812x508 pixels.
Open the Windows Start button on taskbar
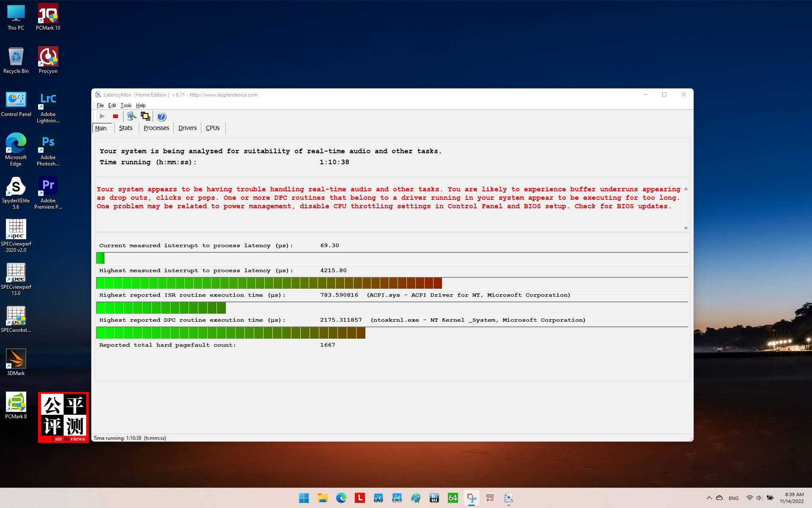pos(304,498)
